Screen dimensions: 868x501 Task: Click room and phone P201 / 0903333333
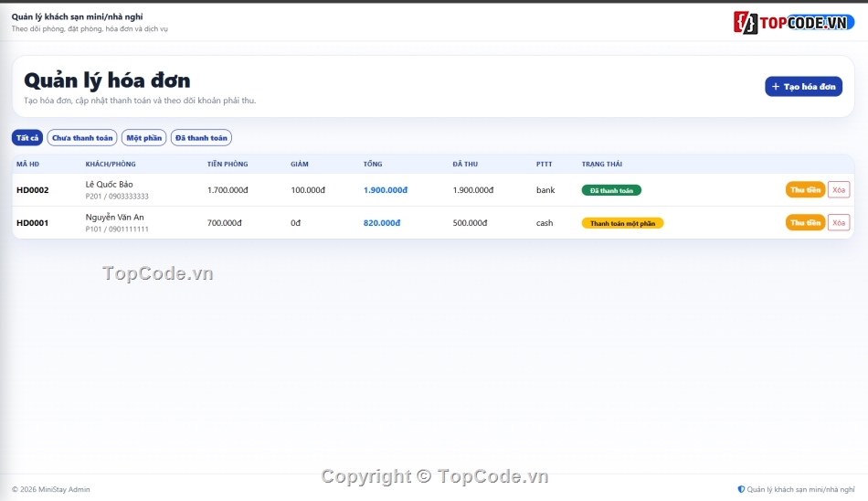(x=117, y=197)
